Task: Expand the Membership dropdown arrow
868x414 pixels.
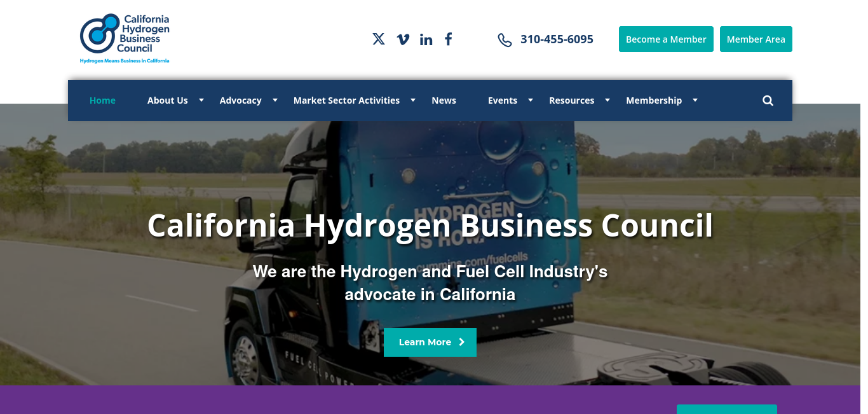Action: [695, 100]
